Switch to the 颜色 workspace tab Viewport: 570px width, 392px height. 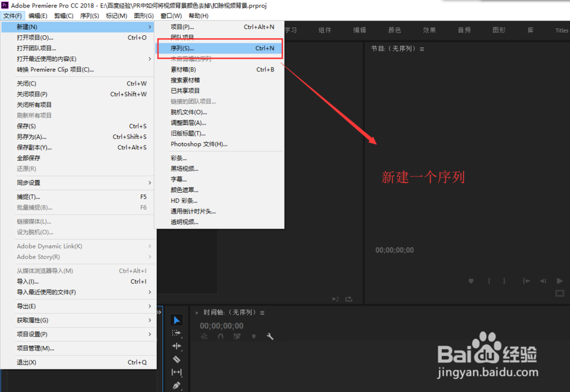[x=394, y=30]
